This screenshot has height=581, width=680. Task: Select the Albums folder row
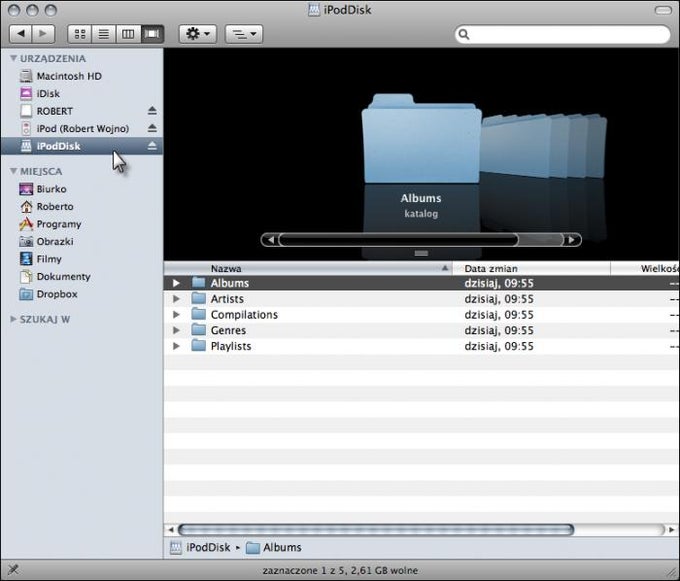pyautogui.click(x=422, y=283)
